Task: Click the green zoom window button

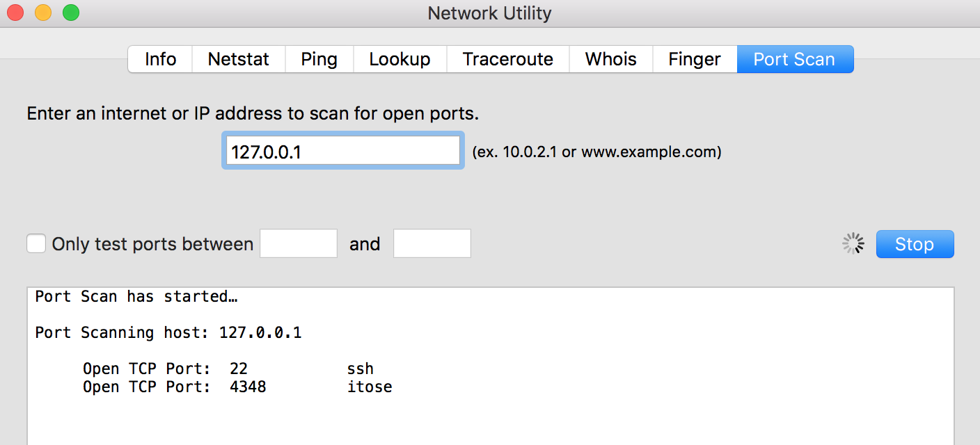Action: [71, 13]
